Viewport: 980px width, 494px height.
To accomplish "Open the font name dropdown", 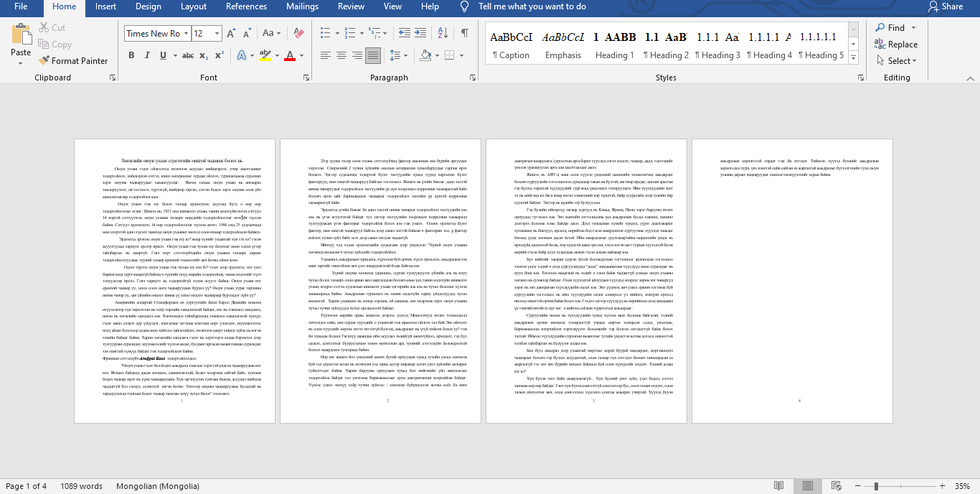I will click(x=185, y=33).
